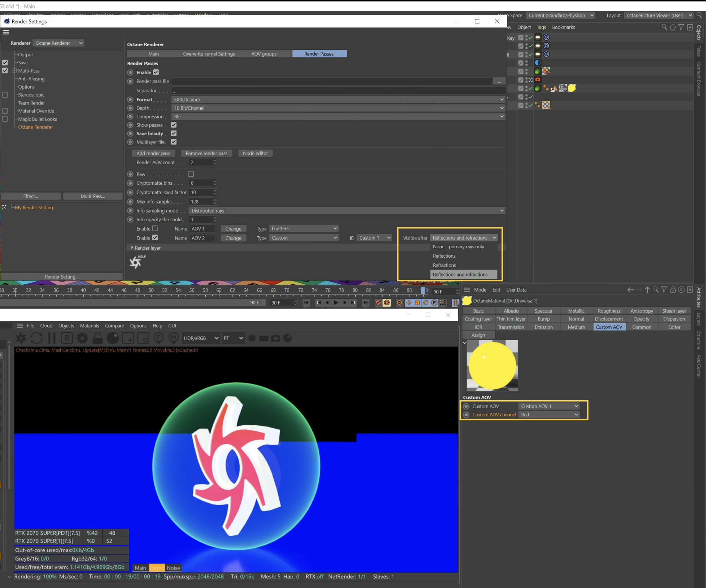The image size is (706, 588).
Task: Pause the live viewer render
Action: coord(52,338)
